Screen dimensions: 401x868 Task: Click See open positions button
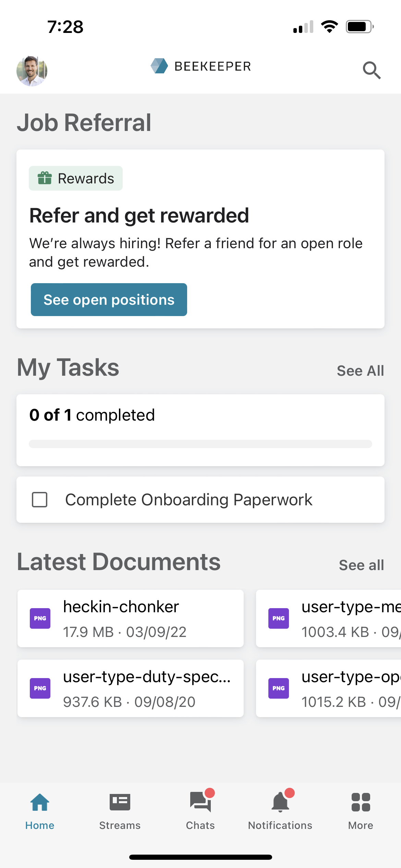point(109,300)
